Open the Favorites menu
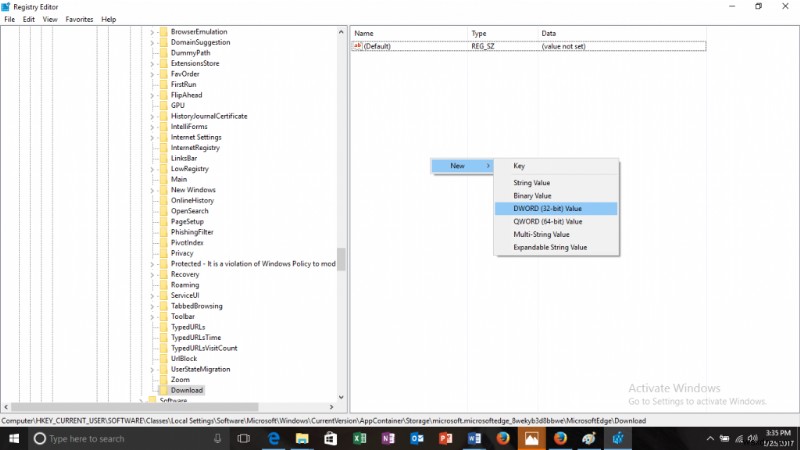800x450 pixels. [x=79, y=19]
